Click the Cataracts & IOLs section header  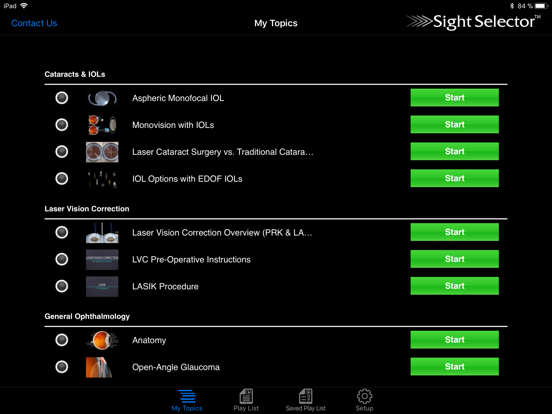click(x=75, y=74)
